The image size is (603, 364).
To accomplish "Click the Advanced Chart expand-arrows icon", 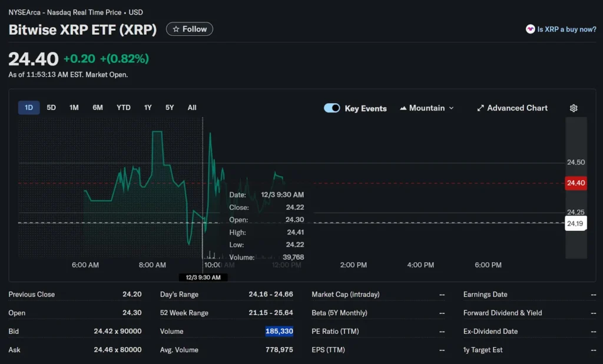I will coord(480,108).
